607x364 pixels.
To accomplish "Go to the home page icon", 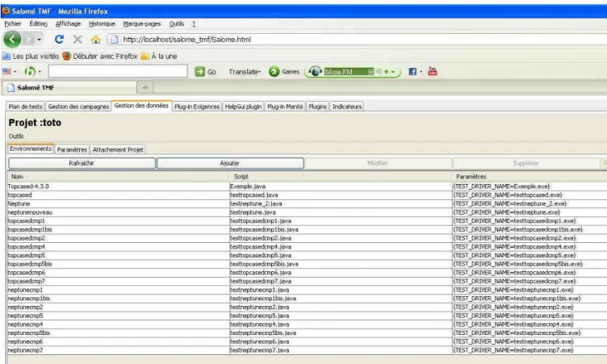I will 95,39.
